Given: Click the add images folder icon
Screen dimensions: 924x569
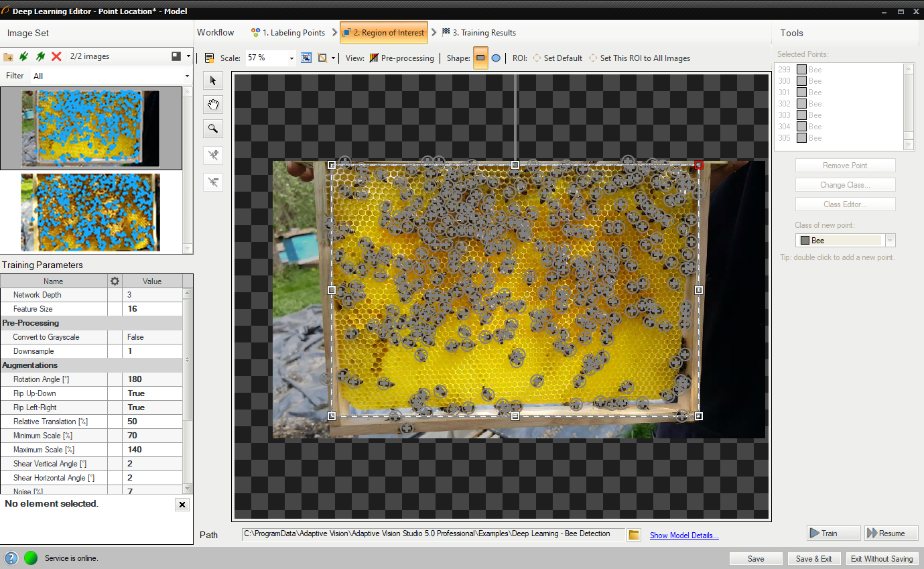Looking at the screenshot, I should click(x=9, y=57).
